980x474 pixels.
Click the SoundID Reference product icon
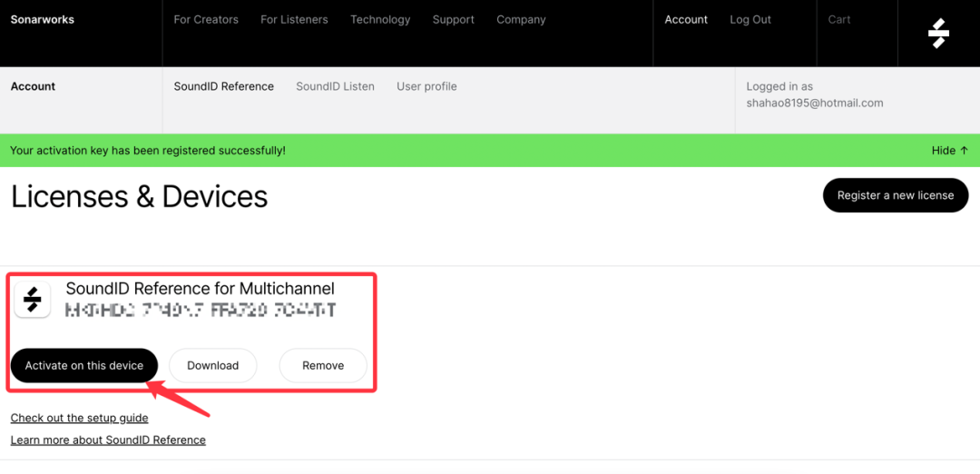click(32, 299)
